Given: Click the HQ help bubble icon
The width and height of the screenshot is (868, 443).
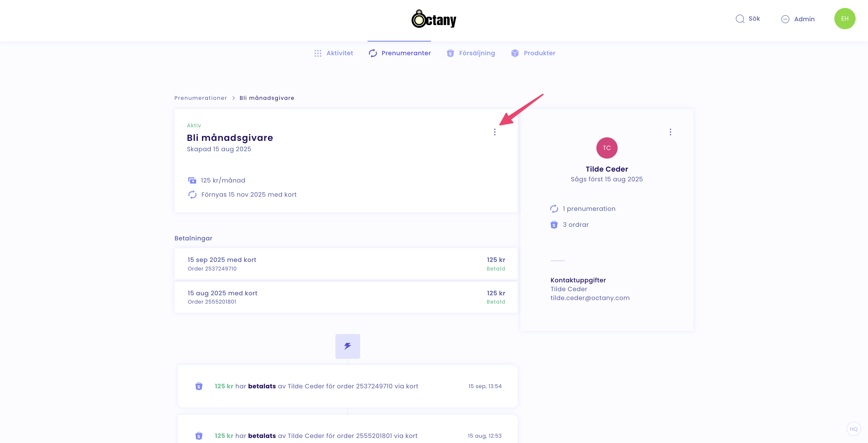Looking at the screenshot, I should tap(853, 429).
